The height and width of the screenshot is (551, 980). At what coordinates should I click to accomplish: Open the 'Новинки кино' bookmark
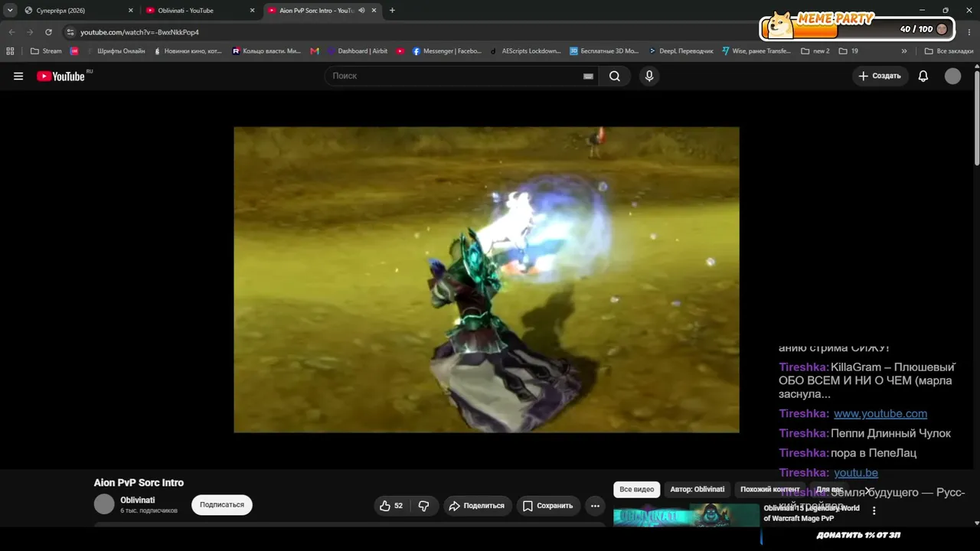click(x=188, y=51)
